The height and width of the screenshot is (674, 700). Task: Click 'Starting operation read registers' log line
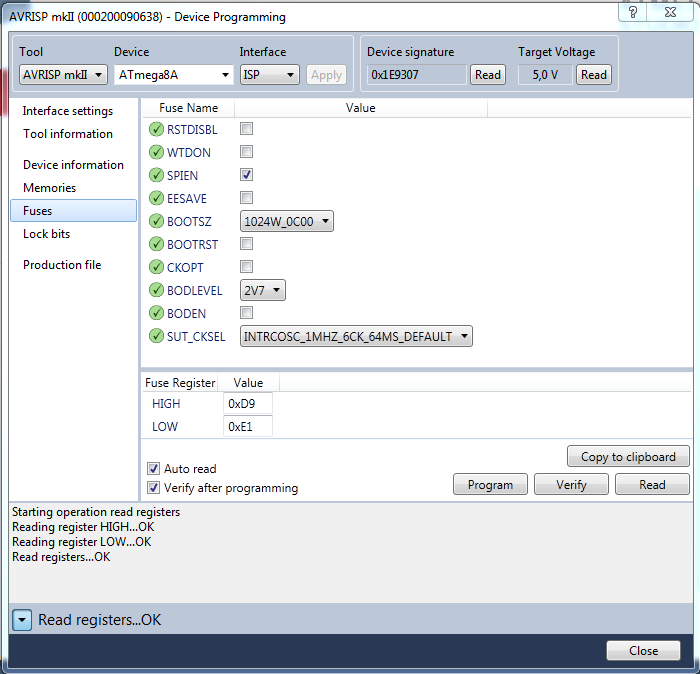click(96, 512)
